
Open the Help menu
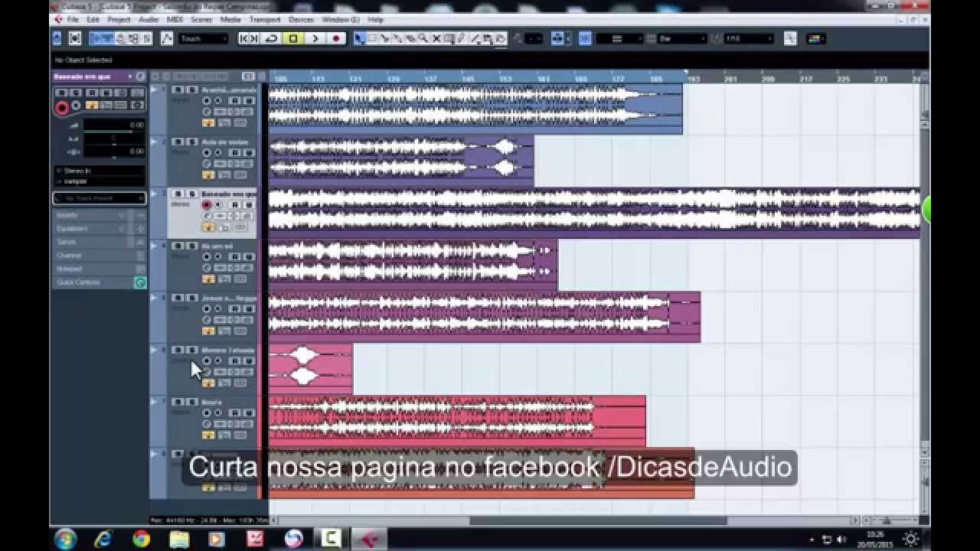[x=375, y=19]
